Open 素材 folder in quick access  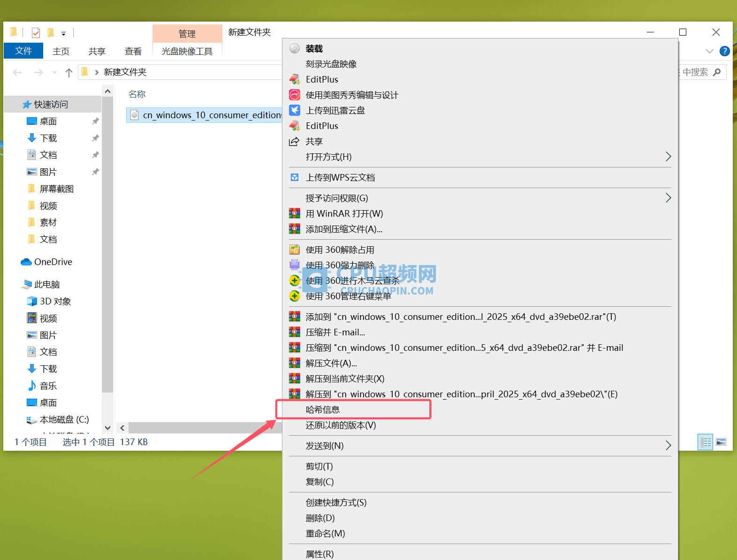tap(48, 222)
